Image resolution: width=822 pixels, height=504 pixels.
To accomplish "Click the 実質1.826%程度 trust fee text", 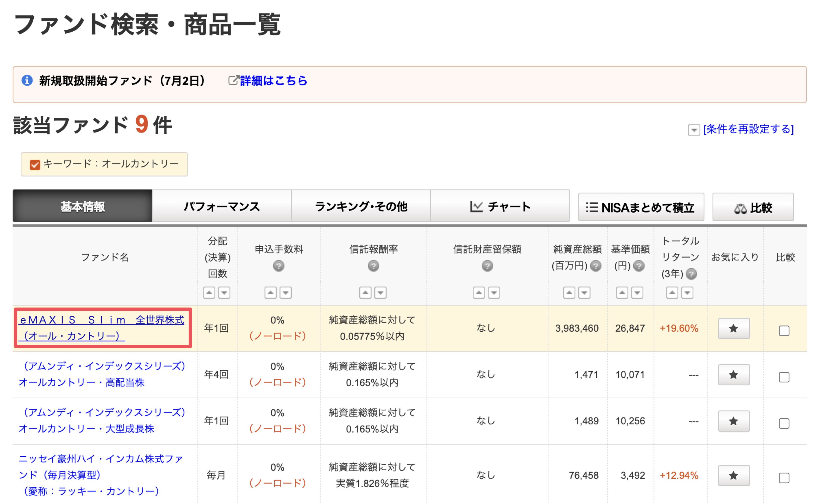I will pyautogui.click(x=372, y=483).
